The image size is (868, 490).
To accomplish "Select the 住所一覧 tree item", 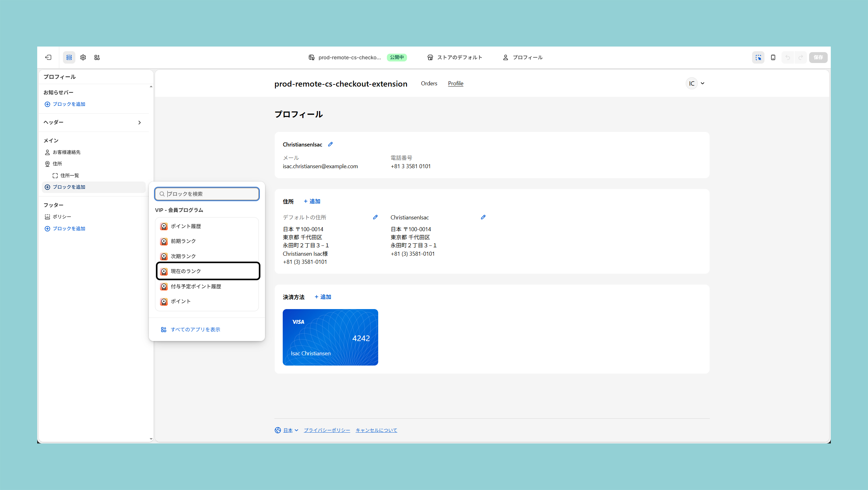I will click(70, 175).
